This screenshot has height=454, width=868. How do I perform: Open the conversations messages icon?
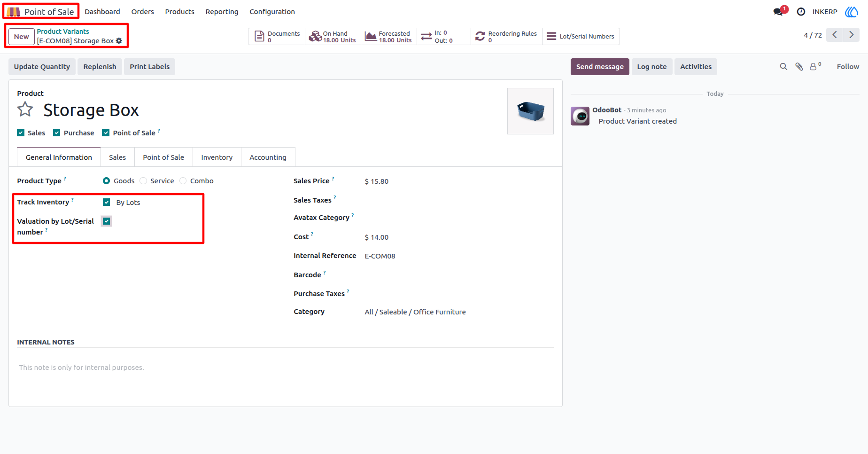coord(778,12)
